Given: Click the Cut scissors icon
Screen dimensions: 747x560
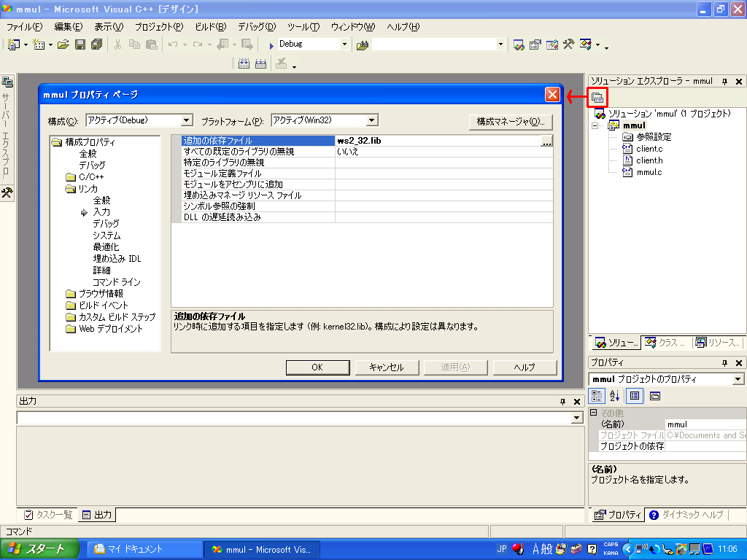Looking at the screenshot, I should coord(117,44).
